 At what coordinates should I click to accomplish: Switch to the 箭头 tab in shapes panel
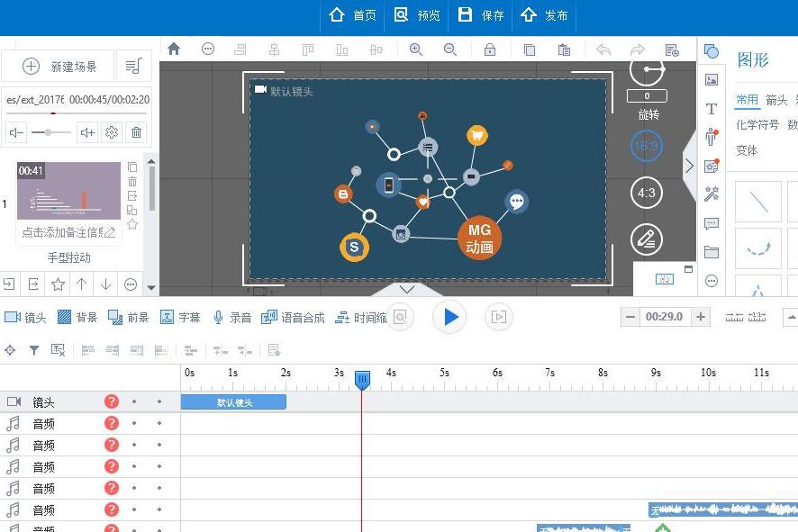[776, 100]
